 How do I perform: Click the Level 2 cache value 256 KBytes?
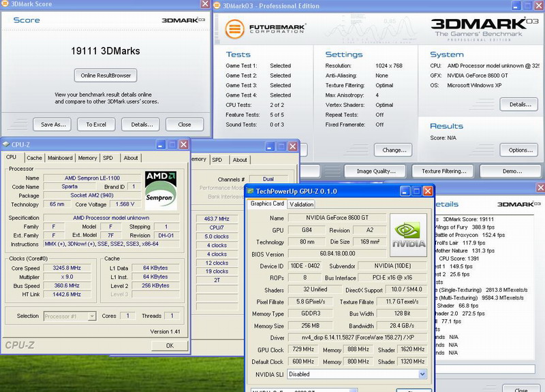(155, 285)
